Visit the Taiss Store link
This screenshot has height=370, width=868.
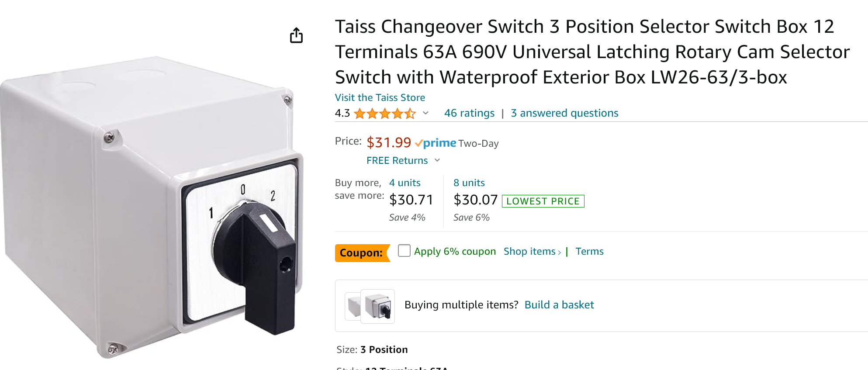(380, 97)
